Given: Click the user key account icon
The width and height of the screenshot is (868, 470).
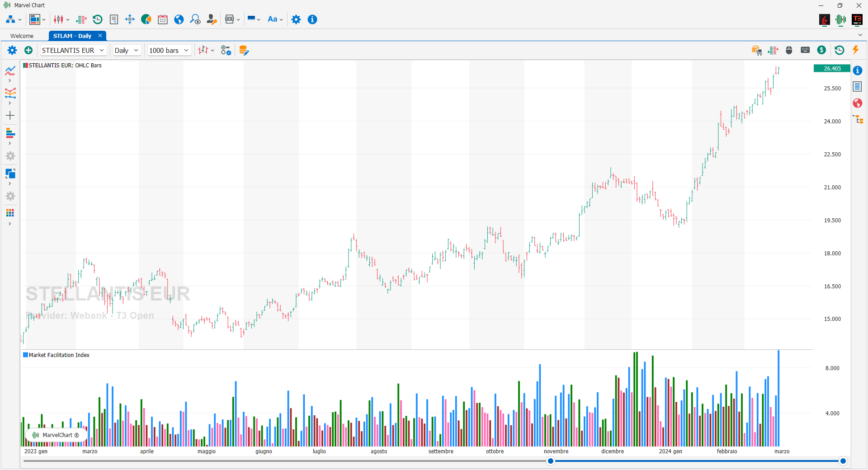Looking at the screenshot, I should [x=212, y=19].
